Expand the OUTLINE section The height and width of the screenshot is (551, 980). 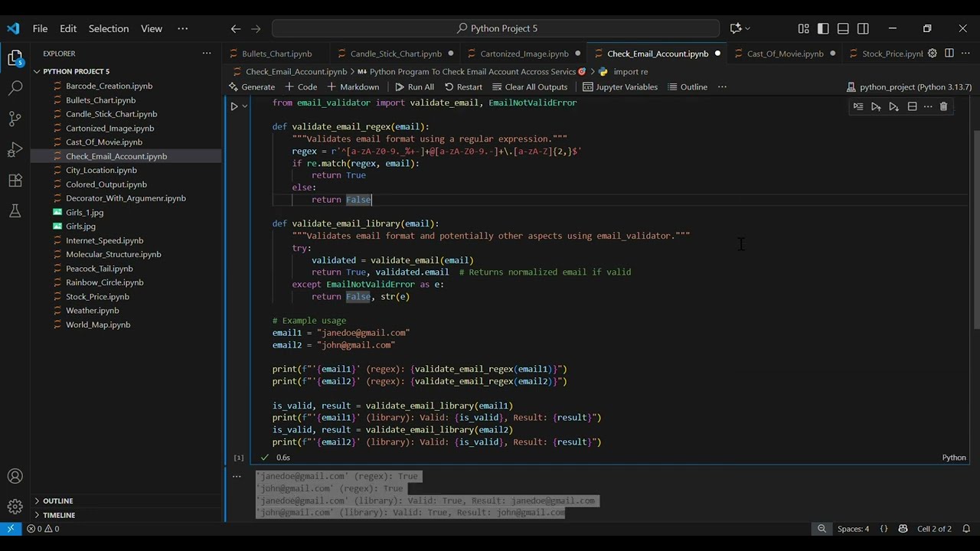tap(57, 500)
